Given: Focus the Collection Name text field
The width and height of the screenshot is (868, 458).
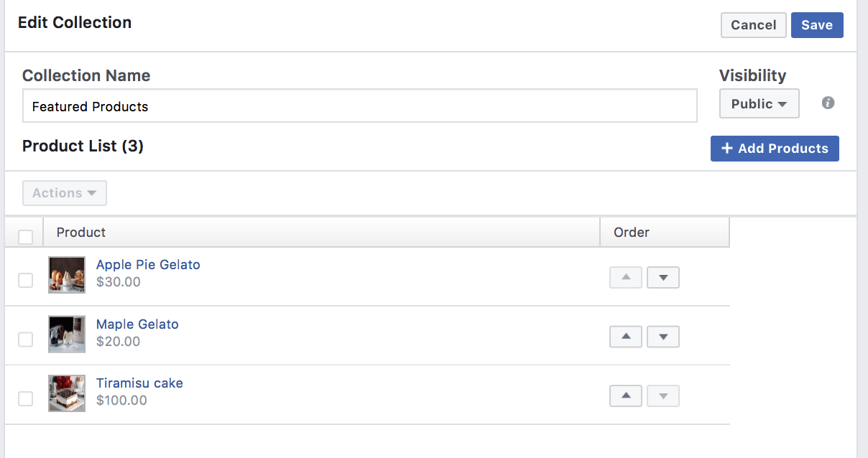Looking at the screenshot, I should [359, 106].
